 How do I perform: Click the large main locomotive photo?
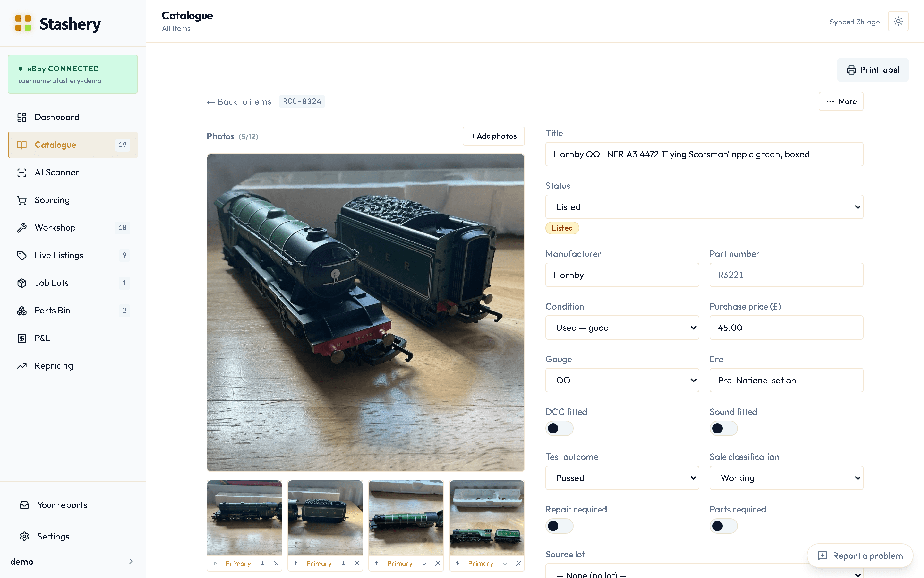coord(365,313)
